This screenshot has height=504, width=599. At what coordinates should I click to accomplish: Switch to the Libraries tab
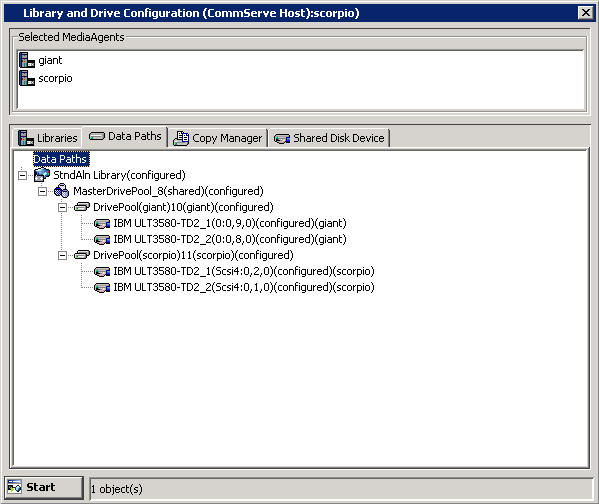pyautogui.click(x=48, y=138)
